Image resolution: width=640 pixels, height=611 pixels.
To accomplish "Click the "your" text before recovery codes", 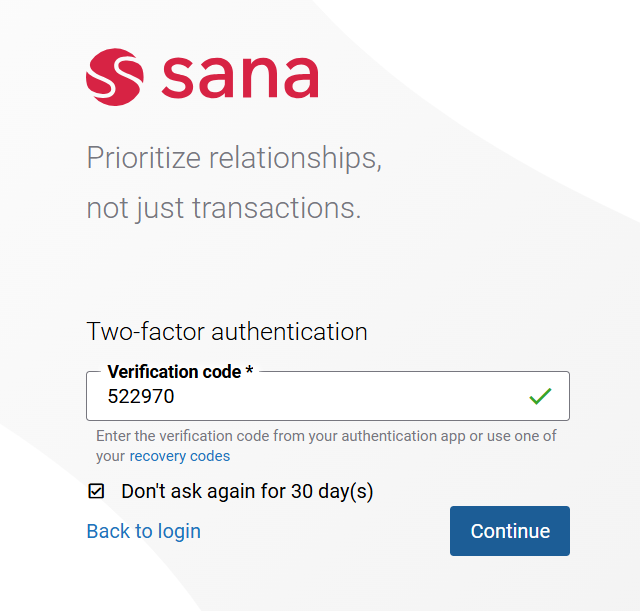I will (x=111, y=457).
